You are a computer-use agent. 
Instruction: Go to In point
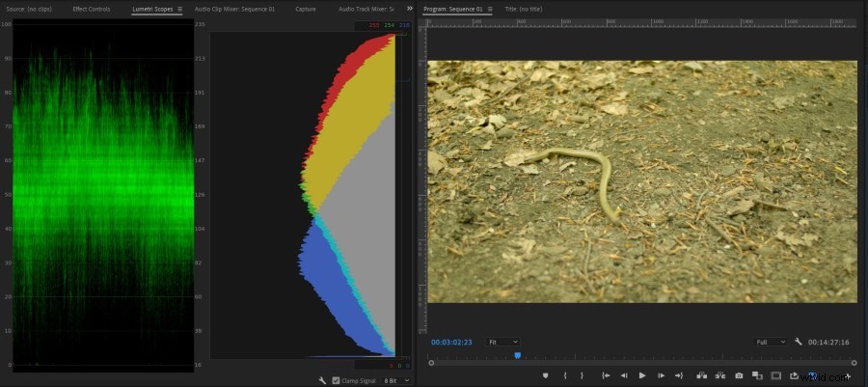pos(607,375)
